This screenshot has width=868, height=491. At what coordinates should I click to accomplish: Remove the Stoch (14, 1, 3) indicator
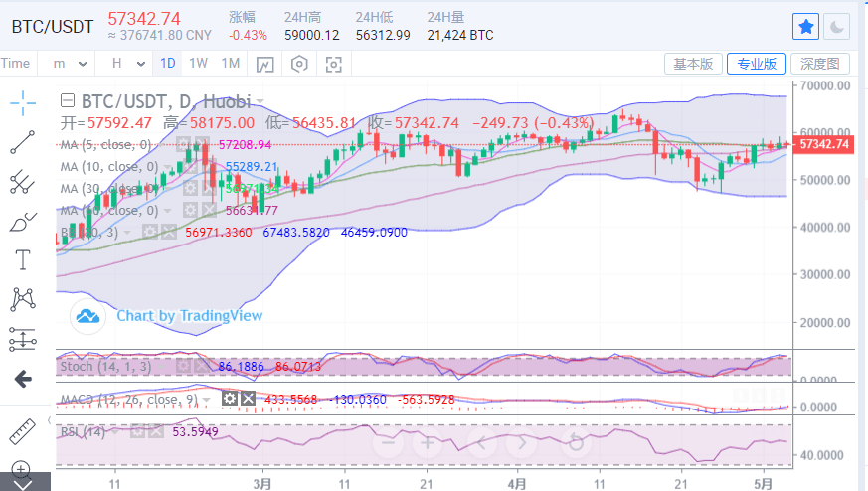(x=202, y=366)
